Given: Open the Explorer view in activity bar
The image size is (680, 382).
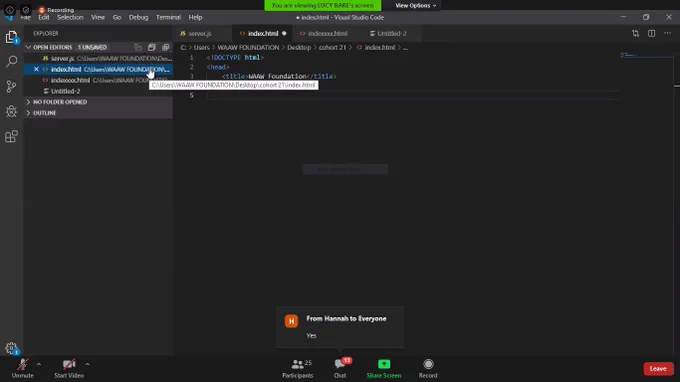Looking at the screenshot, I should point(12,37).
